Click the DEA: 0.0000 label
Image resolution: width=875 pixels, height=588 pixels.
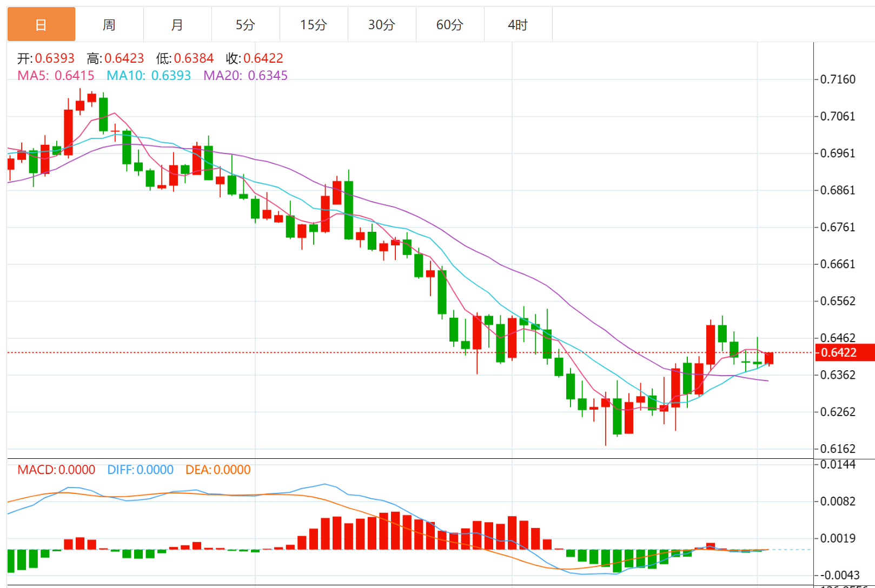218,470
